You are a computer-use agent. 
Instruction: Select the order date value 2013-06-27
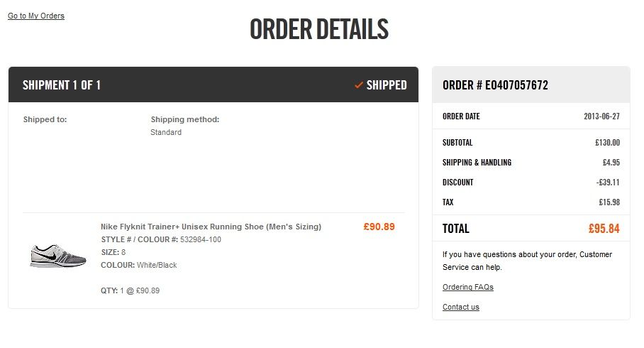click(x=601, y=116)
